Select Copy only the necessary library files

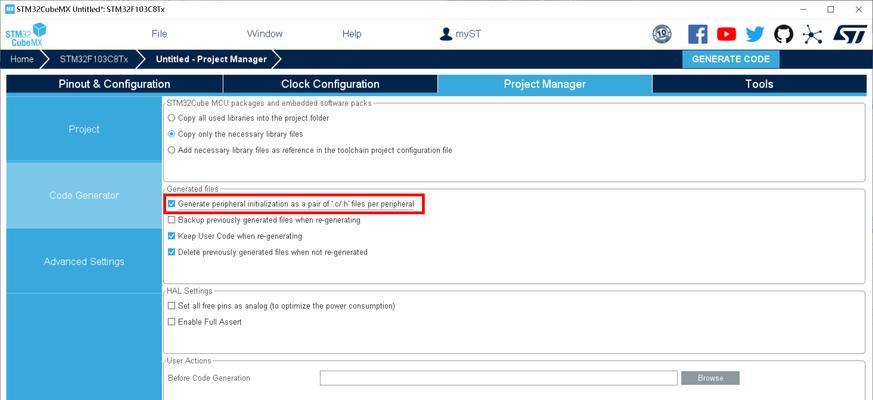[x=171, y=134]
